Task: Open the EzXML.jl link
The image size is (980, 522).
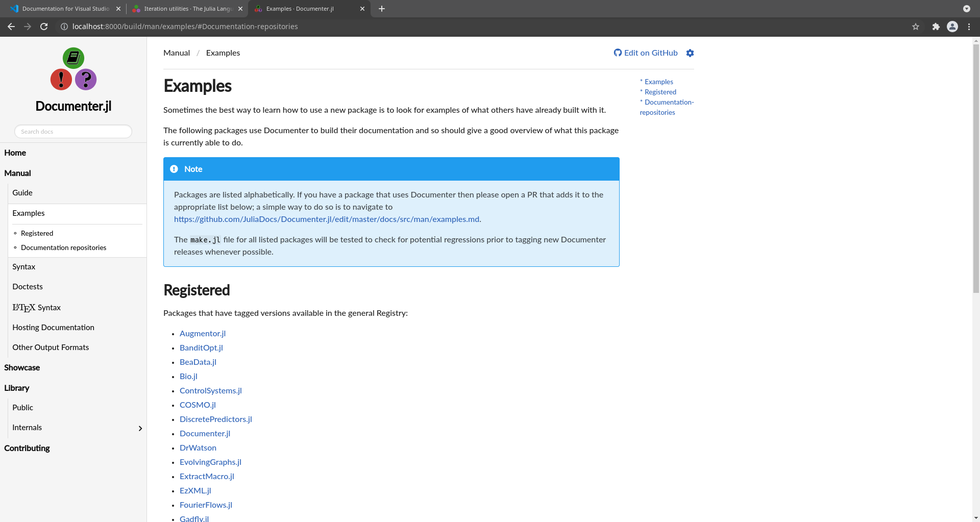Action: pyautogui.click(x=195, y=491)
